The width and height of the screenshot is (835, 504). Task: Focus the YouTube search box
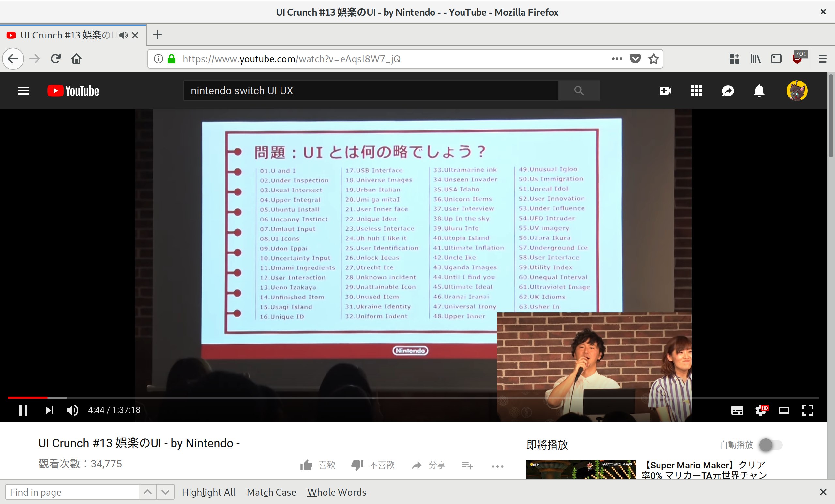pos(371,91)
